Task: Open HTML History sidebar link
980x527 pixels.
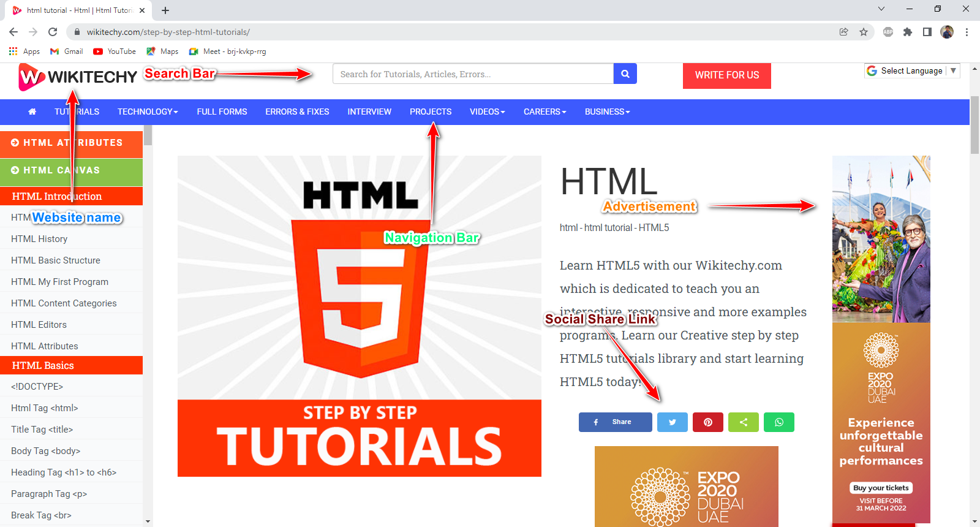Action: click(x=39, y=239)
